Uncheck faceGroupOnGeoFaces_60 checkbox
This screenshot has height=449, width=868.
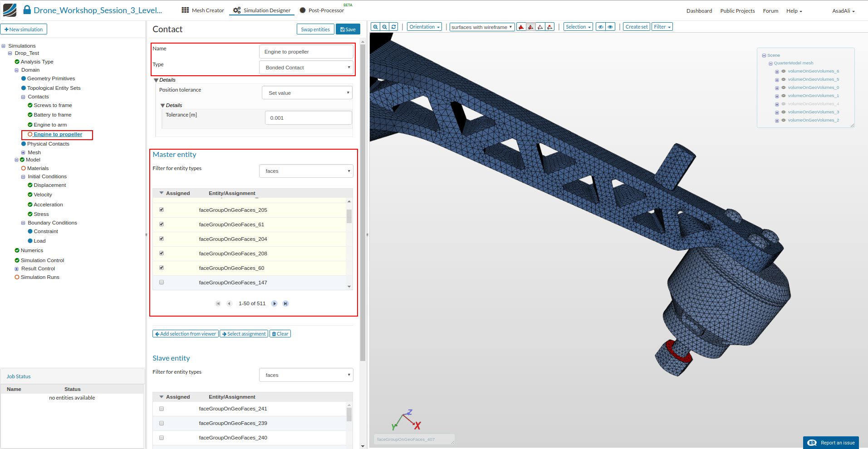[x=162, y=268]
